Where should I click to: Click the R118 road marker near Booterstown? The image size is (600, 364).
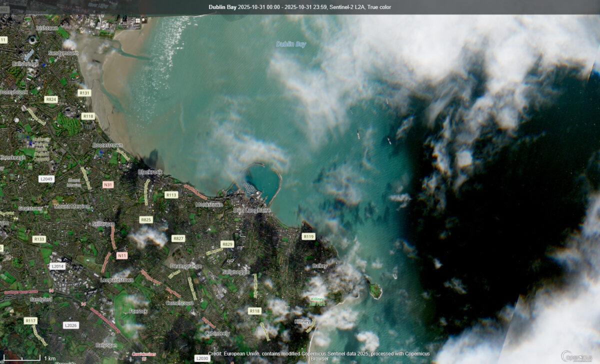click(x=88, y=116)
